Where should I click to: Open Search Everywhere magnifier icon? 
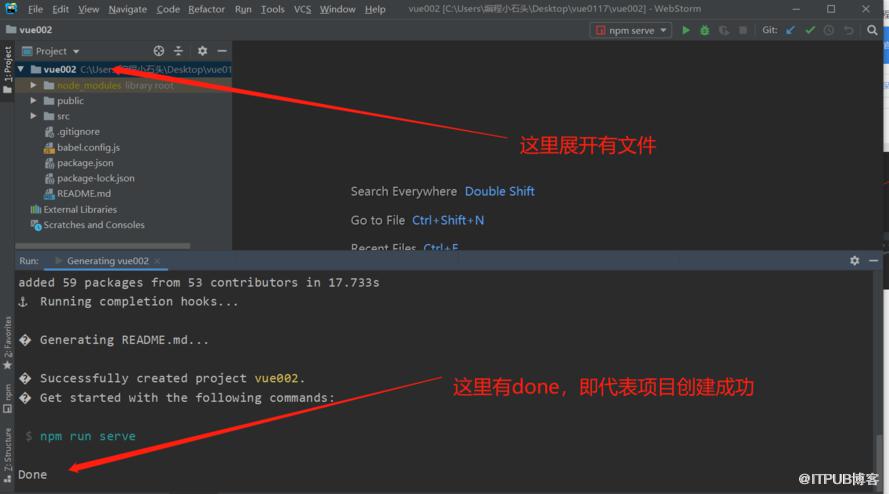(x=872, y=30)
